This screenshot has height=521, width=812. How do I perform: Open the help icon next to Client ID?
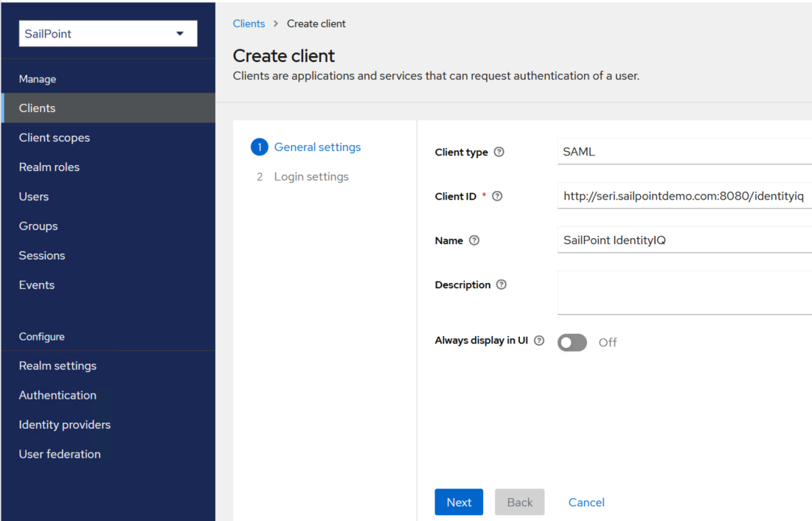coord(497,196)
